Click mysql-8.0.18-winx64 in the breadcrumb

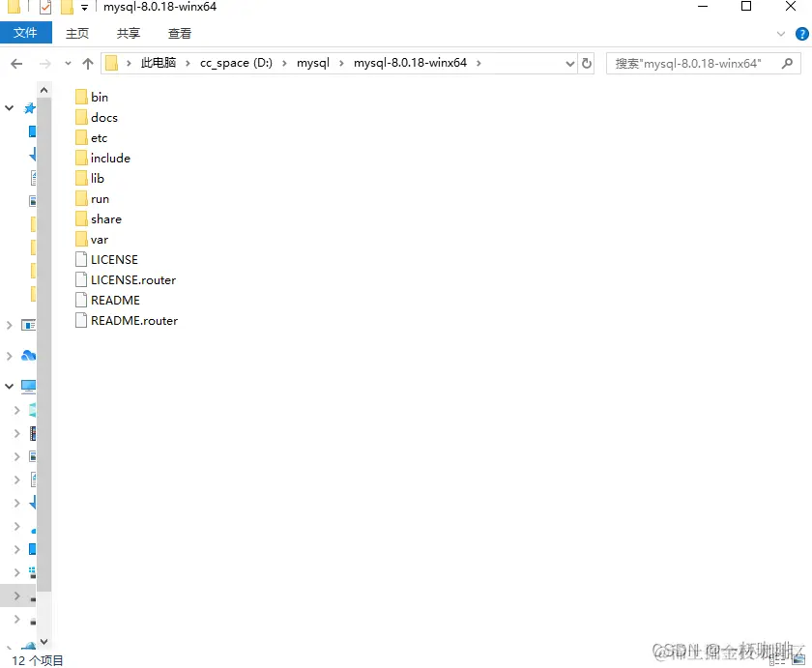point(410,63)
